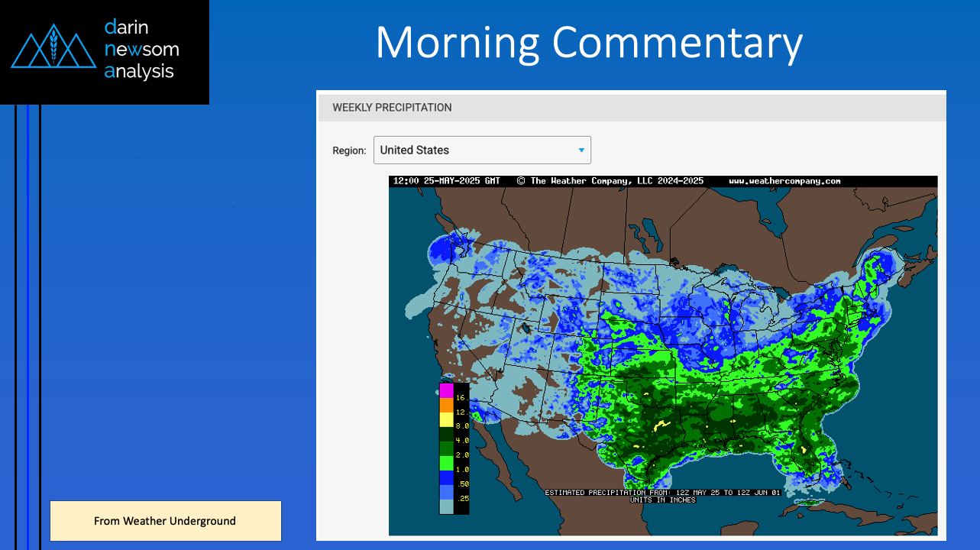Click the From Weather Underground source box

coord(165,521)
